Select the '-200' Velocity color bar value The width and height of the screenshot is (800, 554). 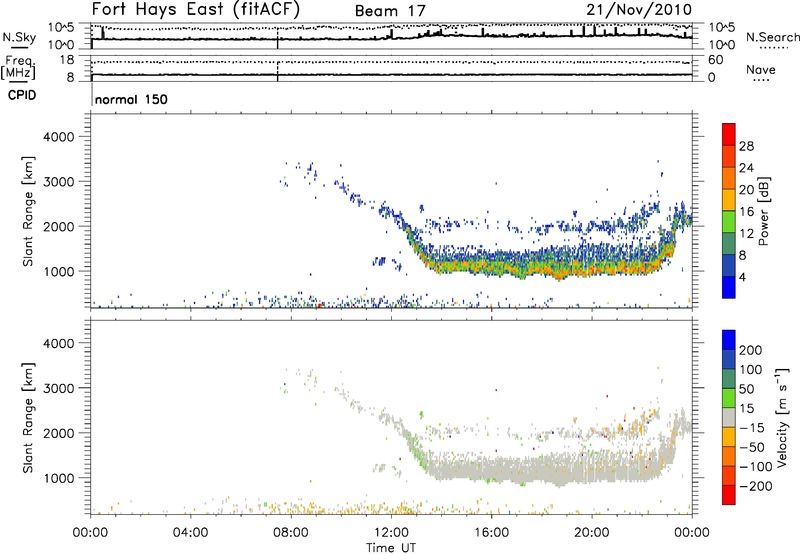[755, 486]
